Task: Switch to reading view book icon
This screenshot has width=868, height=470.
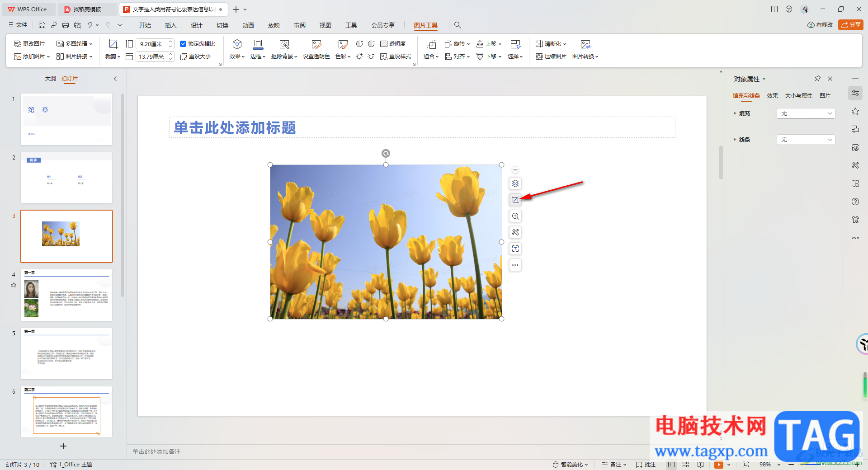Action: tap(700, 465)
